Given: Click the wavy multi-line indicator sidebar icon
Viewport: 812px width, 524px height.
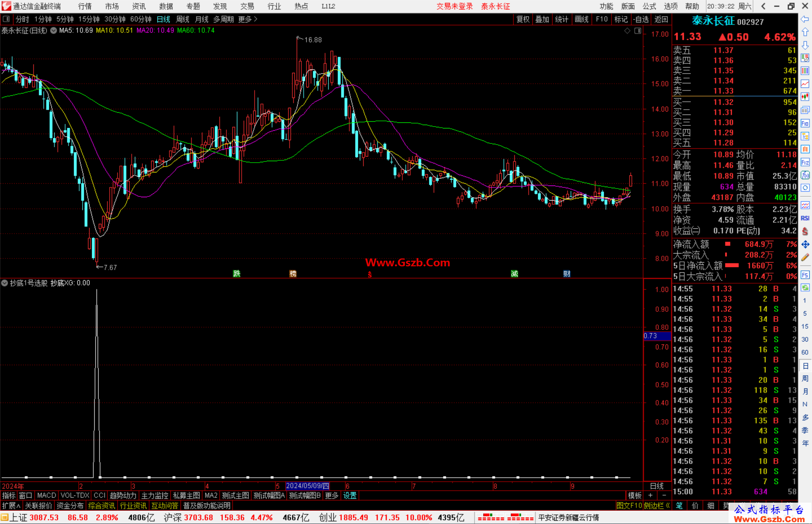Looking at the screenshot, I should pos(805,205).
